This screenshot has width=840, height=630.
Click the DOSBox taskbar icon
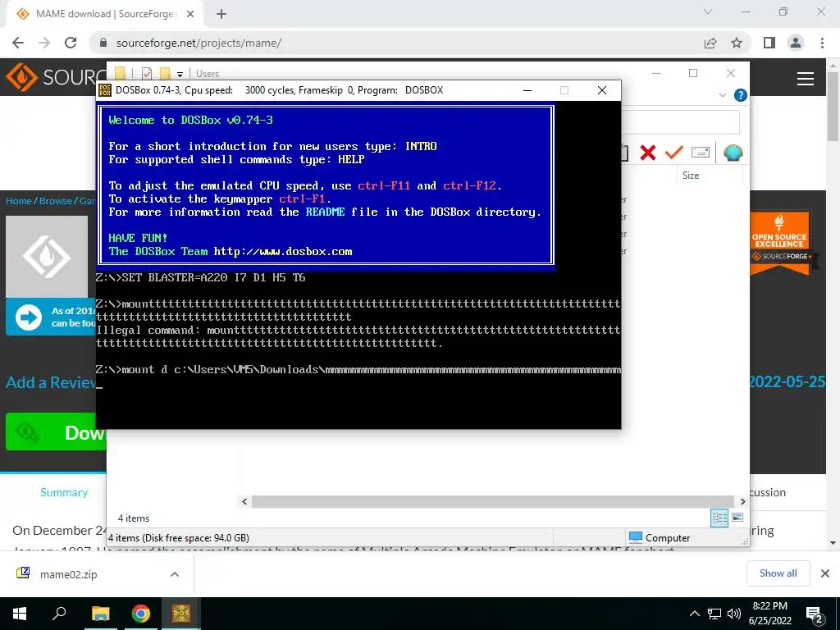point(181,614)
